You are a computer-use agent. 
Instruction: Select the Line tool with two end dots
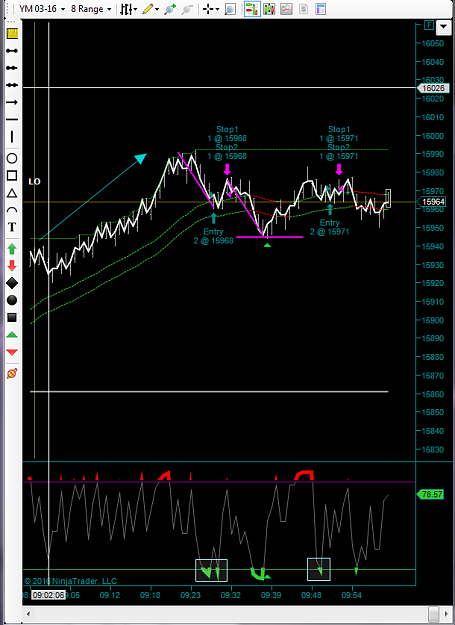pos(12,51)
